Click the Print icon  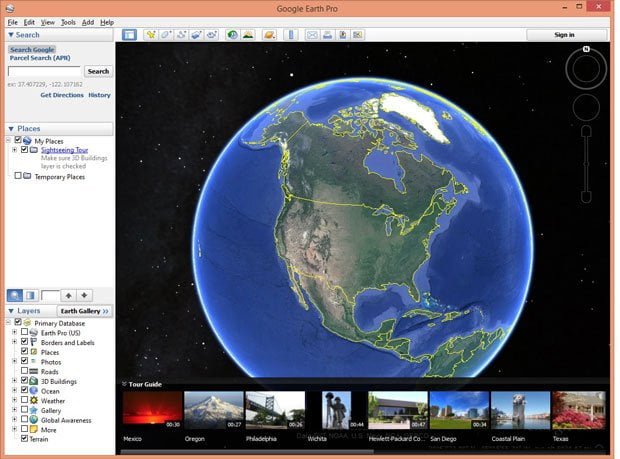(327, 35)
